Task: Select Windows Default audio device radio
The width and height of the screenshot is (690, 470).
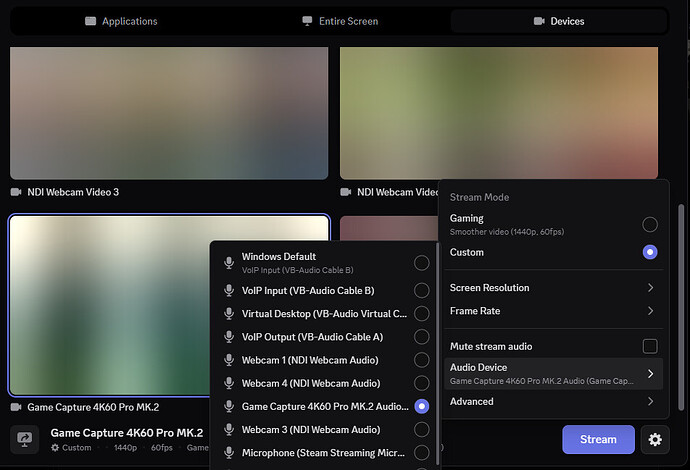Action: pos(421,263)
